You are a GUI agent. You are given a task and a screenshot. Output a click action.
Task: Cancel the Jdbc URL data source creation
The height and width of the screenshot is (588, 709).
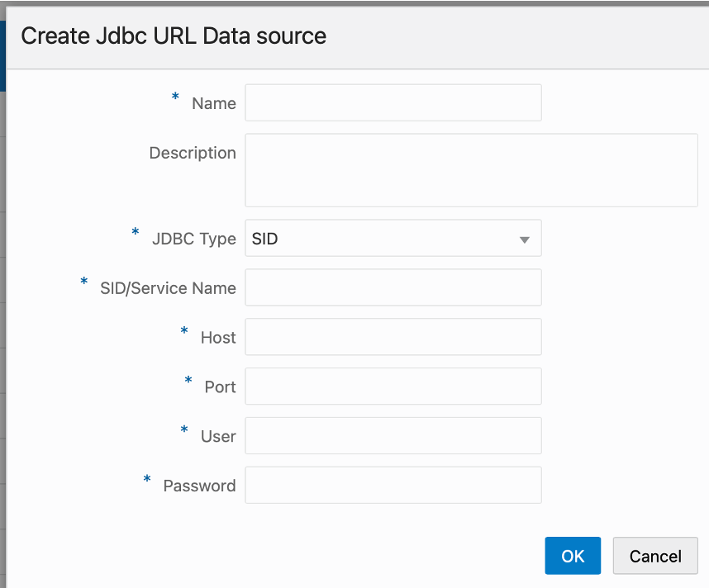pos(654,555)
